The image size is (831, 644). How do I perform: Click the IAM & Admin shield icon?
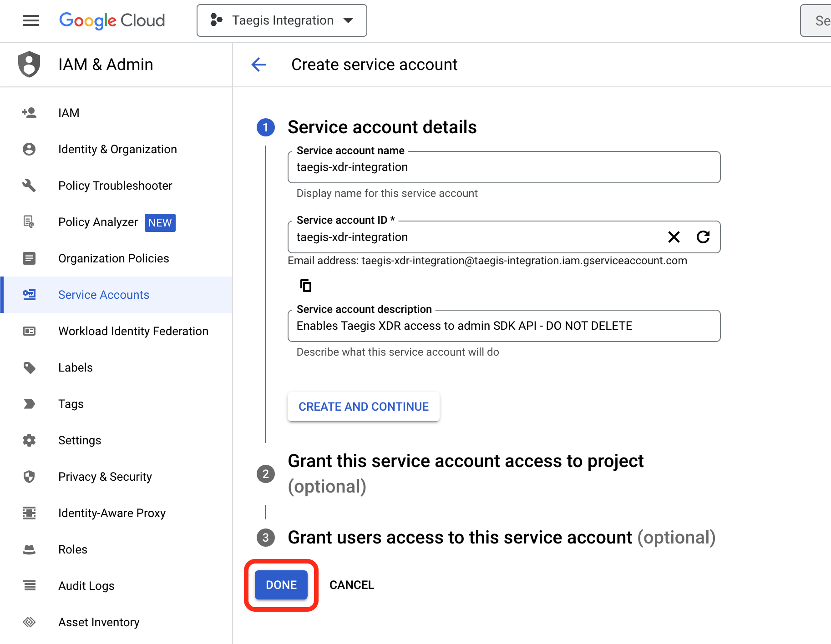pyautogui.click(x=29, y=64)
